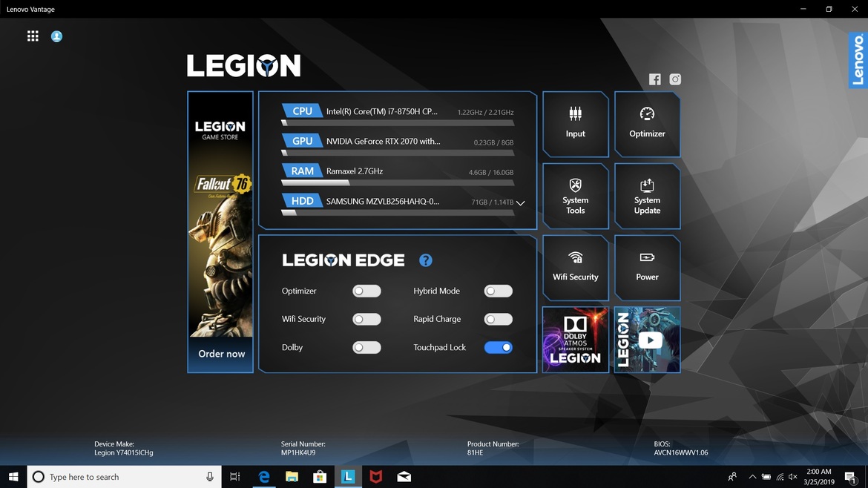
Task: Open the Wifi Security tile
Action: (x=575, y=268)
